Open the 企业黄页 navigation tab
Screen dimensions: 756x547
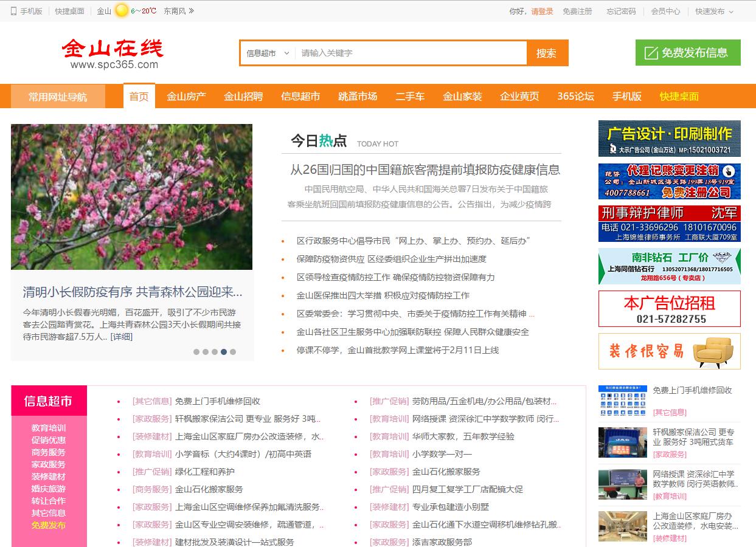point(519,96)
